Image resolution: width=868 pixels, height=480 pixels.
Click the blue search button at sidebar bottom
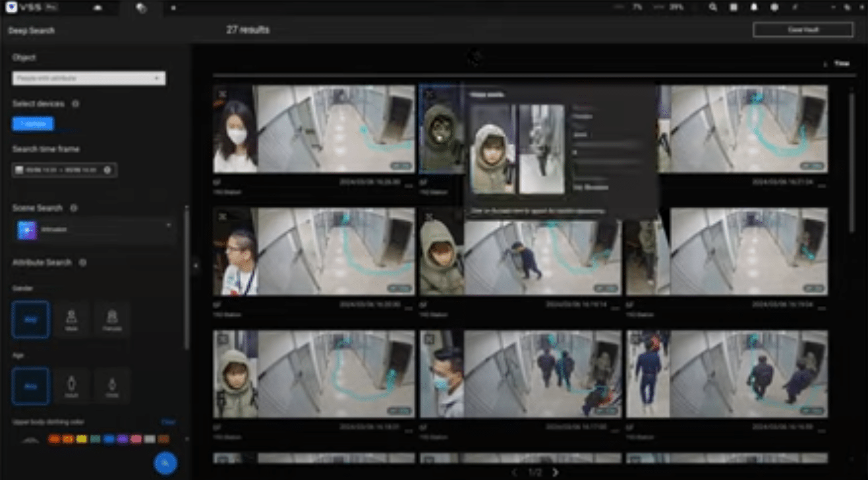coord(165,463)
